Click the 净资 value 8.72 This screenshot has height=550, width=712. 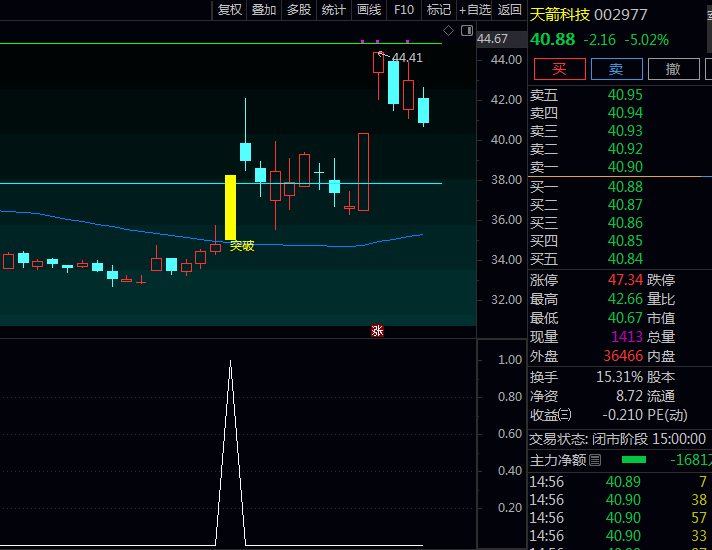click(629, 396)
